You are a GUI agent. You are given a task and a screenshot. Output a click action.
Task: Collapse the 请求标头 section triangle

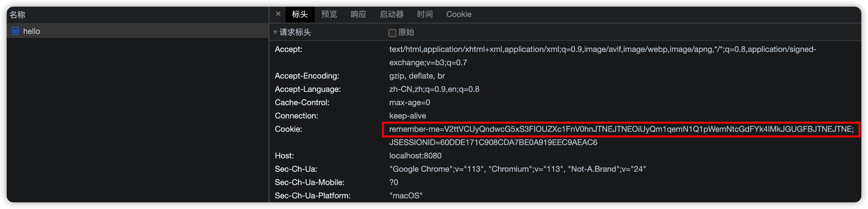[275, 32]
